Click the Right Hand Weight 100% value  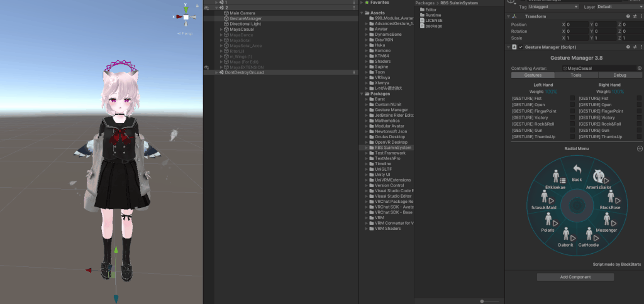618,92
